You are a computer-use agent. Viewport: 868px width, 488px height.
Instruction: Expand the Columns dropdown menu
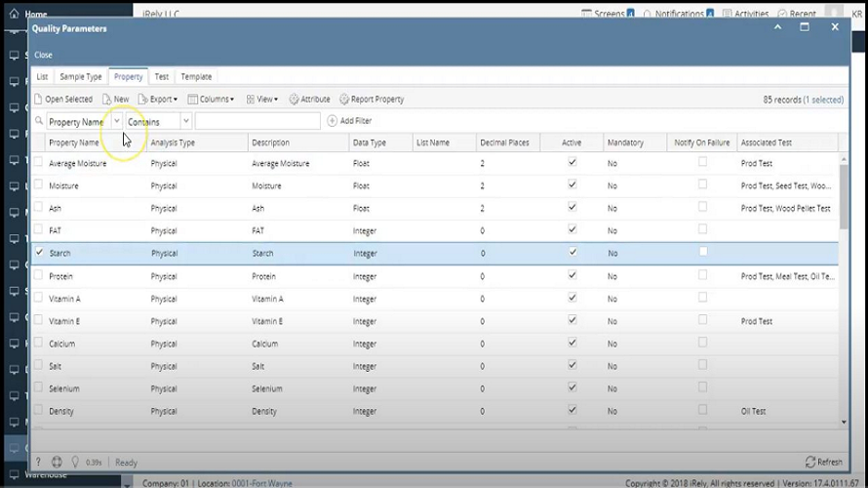pos(232,100)
